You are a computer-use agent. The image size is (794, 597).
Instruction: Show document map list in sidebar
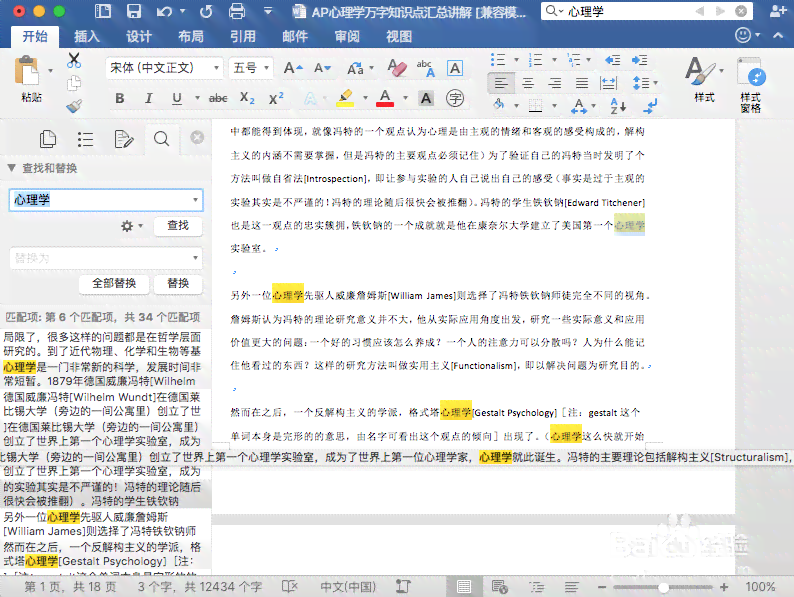(x=86, y=139)
